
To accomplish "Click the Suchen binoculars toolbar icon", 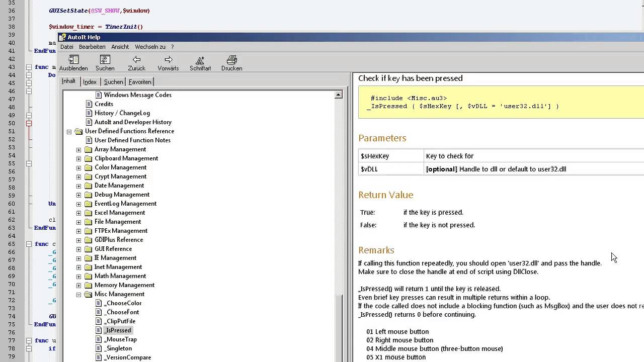I will (x=105, y=63).
